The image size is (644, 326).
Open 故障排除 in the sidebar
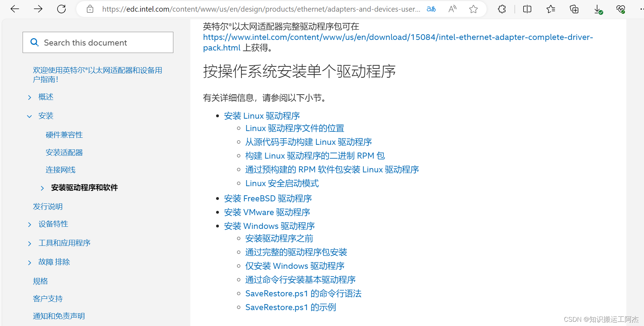point(54,262)
